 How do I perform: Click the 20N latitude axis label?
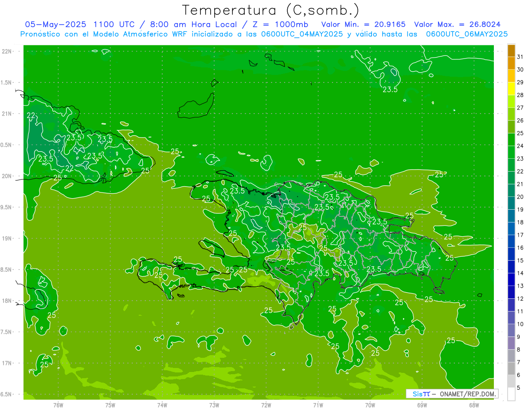[7, 176]
